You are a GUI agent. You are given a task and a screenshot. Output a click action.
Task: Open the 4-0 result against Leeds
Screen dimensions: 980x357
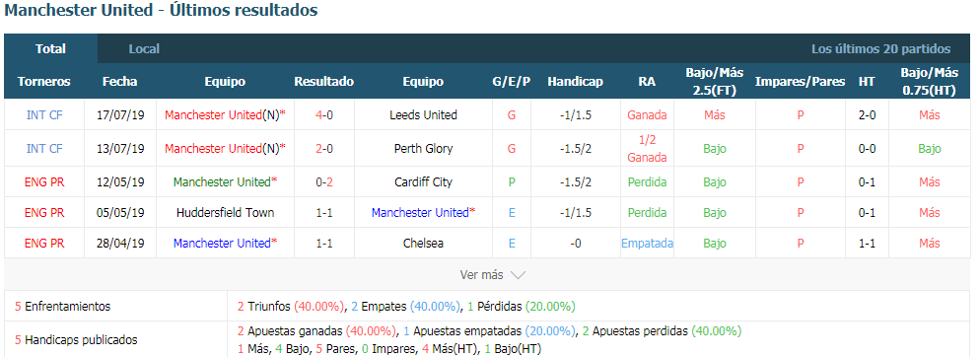(323, 115)
